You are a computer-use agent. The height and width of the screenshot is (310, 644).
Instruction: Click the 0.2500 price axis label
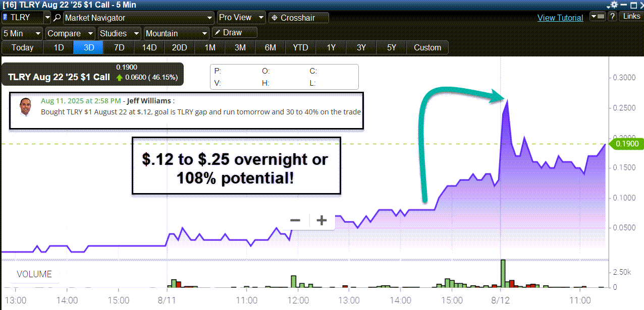tap(624, 108)
